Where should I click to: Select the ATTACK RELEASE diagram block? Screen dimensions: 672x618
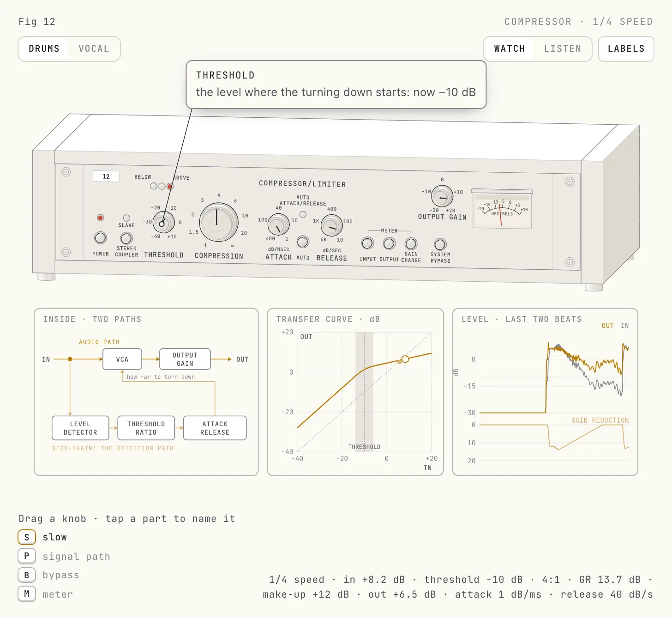(215, 428)
